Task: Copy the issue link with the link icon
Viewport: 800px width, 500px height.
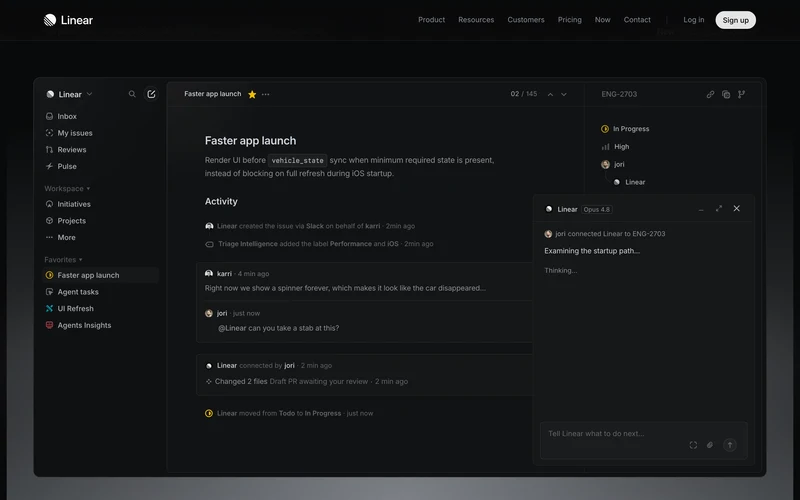Action: [x=710, y=94]
